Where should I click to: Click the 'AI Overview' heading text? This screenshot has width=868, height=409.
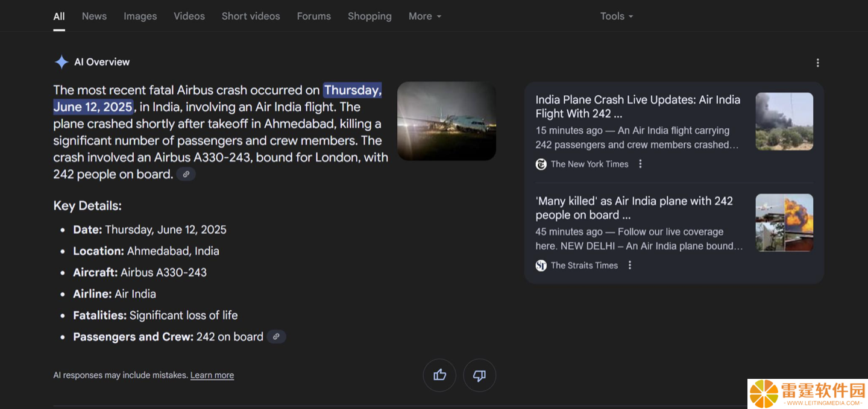click(x=102, y=62)
